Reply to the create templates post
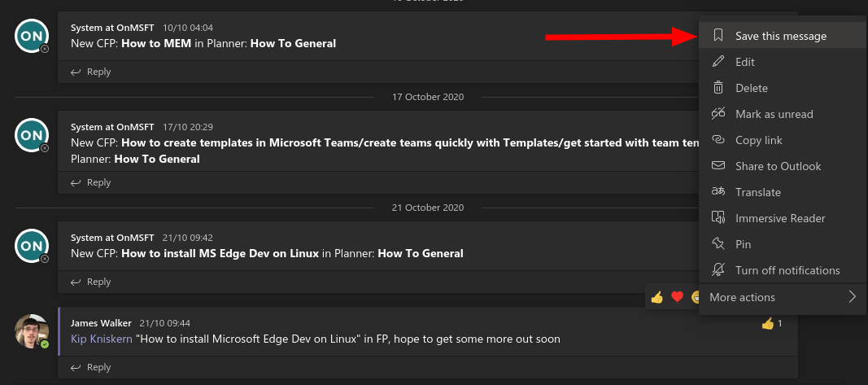868x385 pixels. (x=91, y=182)
